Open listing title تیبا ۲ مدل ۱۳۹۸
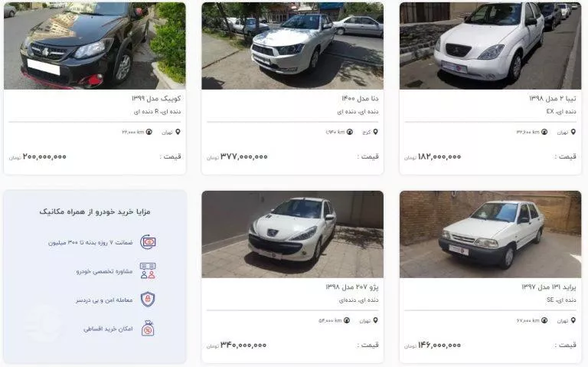 tap(552, 98)
